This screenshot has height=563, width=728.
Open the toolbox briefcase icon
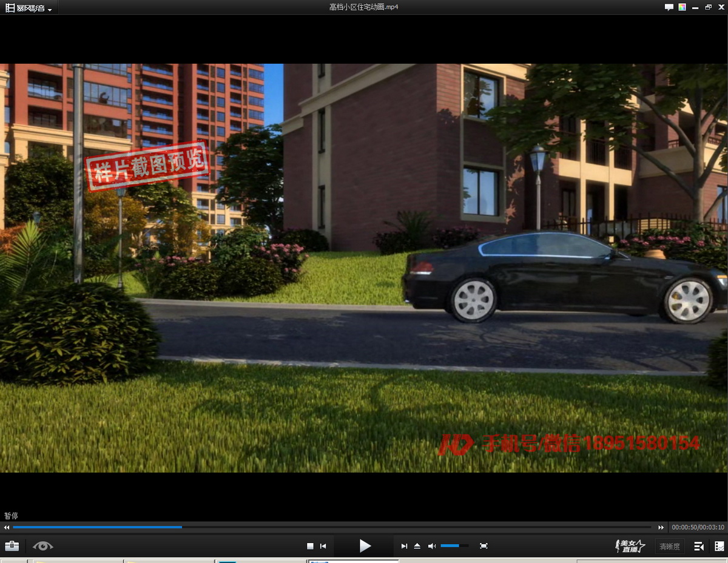pyautogui.click(x=12, y=546)
